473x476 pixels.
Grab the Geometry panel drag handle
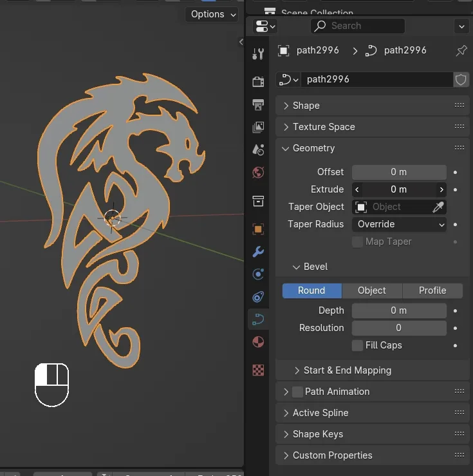pos(459,148)
